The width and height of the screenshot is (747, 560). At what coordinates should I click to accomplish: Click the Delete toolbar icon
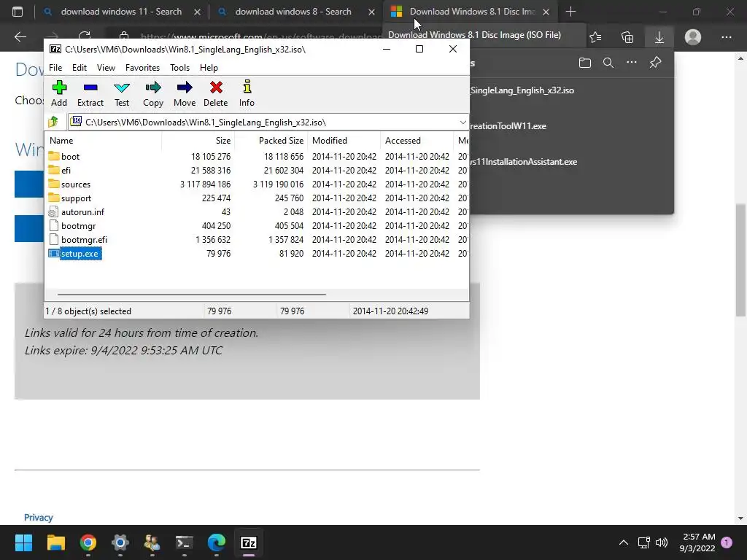216,93
